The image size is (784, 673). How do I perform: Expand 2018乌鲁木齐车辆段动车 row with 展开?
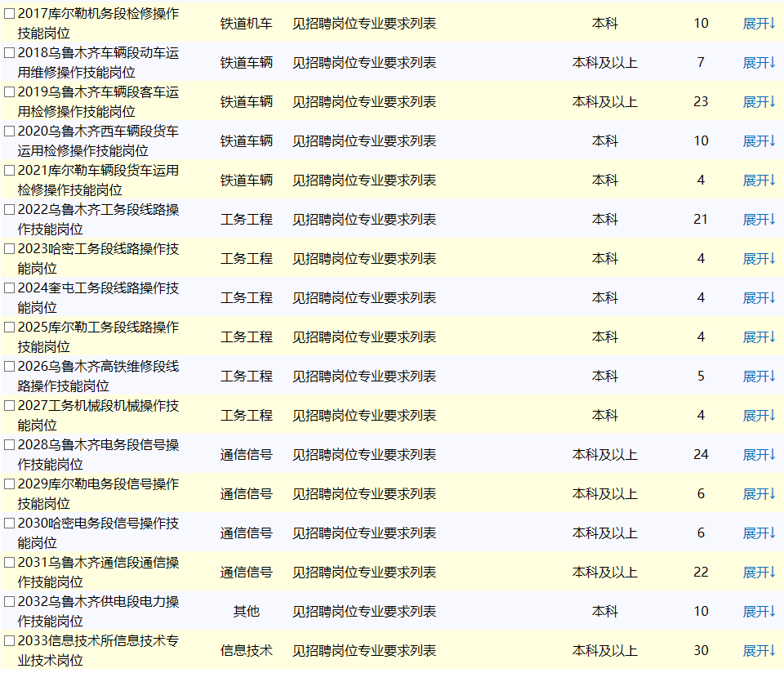(x=759, y=63)
